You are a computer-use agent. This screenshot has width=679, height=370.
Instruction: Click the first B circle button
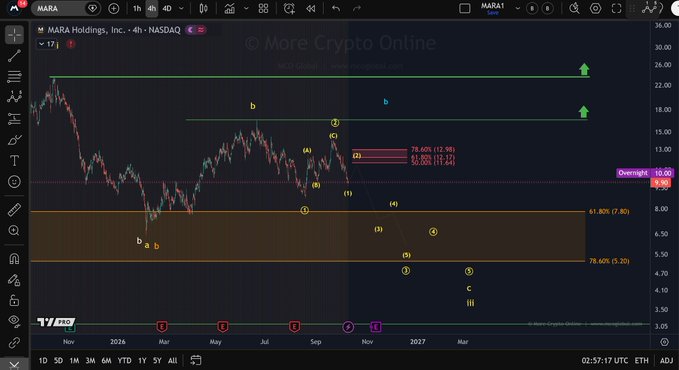click(532, 8)
